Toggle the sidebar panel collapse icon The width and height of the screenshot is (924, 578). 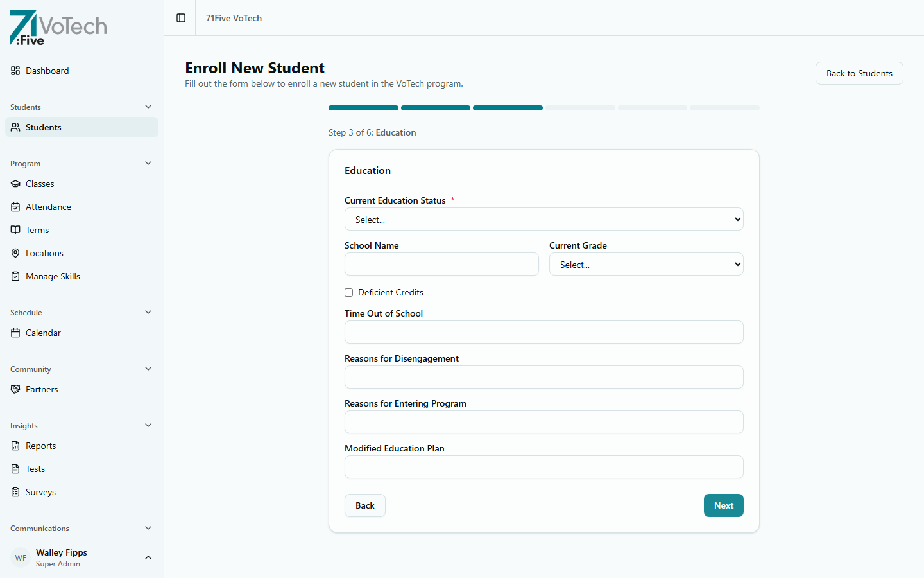181,18
